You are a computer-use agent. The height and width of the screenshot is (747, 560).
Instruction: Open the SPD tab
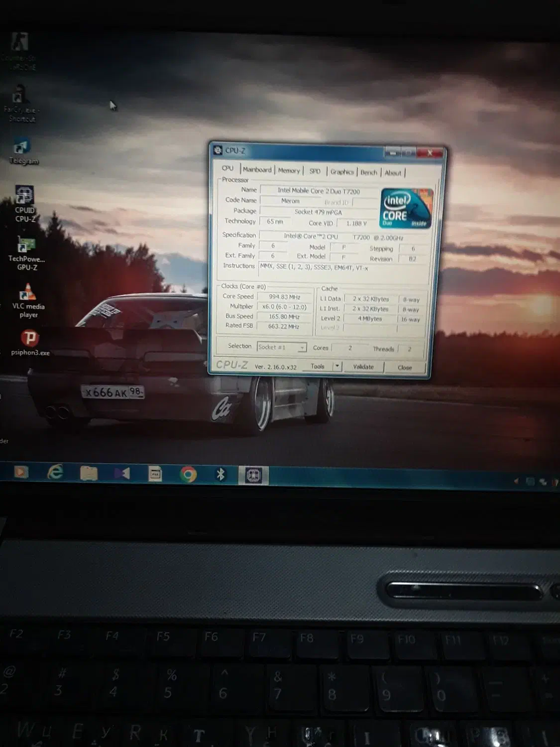tap(315, 171)
